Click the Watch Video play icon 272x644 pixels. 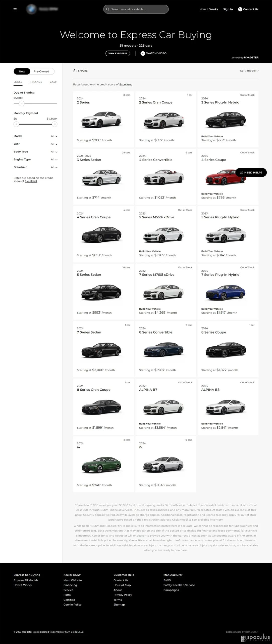pyautogui.click(x=143, y=53)
